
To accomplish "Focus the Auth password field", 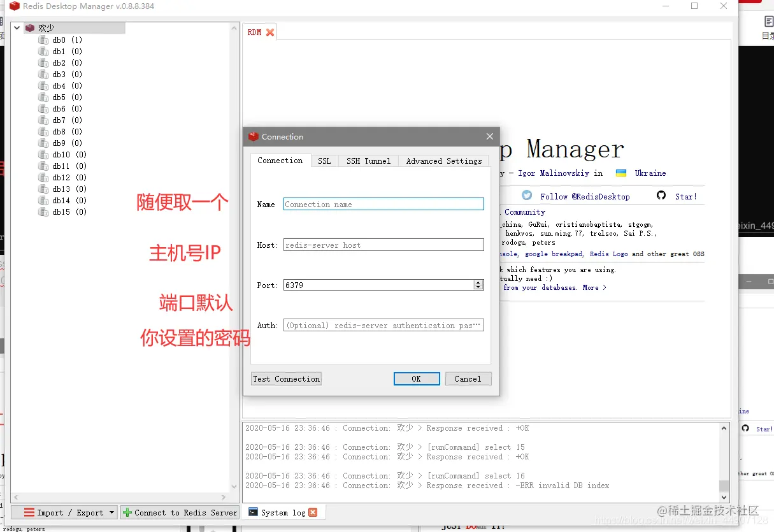I will click(383, 326).
